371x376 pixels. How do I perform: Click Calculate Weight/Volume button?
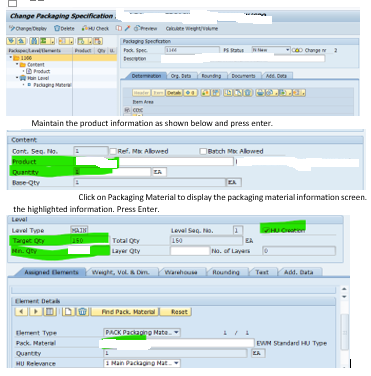192,28
